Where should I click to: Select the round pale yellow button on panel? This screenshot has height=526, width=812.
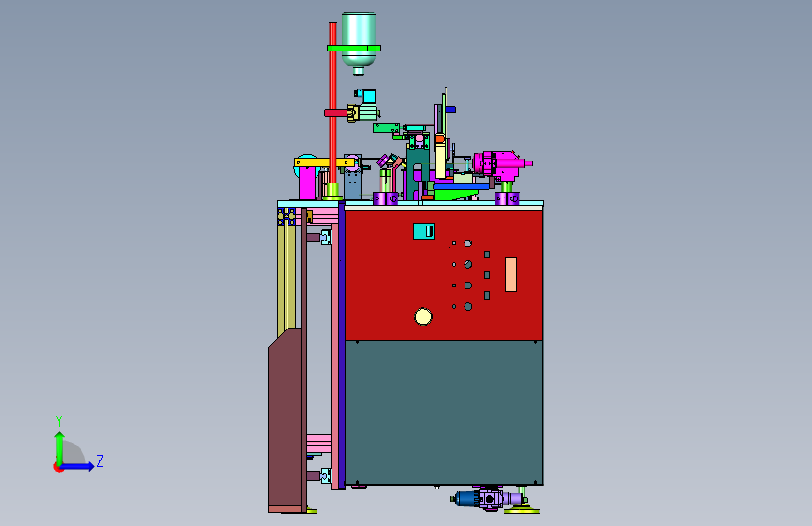pos(423,316)
